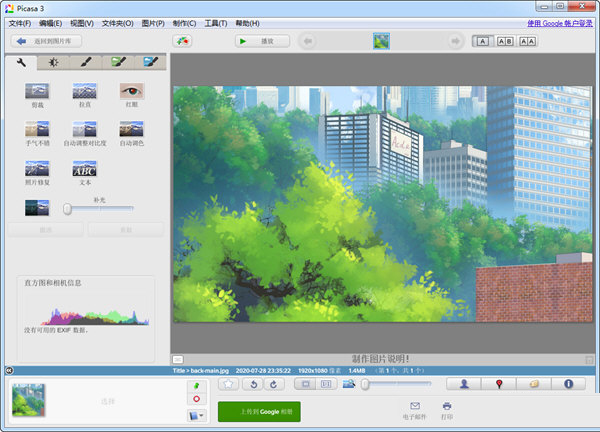Open the 工具(T) menu

[215, 22]
